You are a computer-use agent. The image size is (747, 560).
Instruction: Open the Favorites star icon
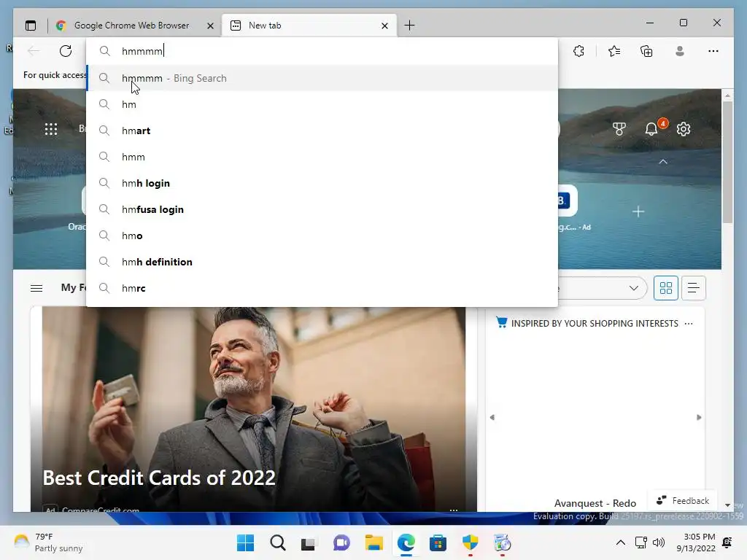[x=614, y=51]
